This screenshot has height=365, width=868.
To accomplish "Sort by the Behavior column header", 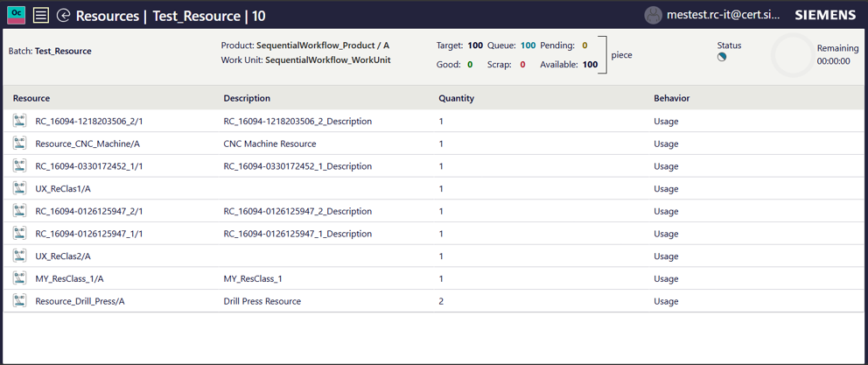I will 671,99.
